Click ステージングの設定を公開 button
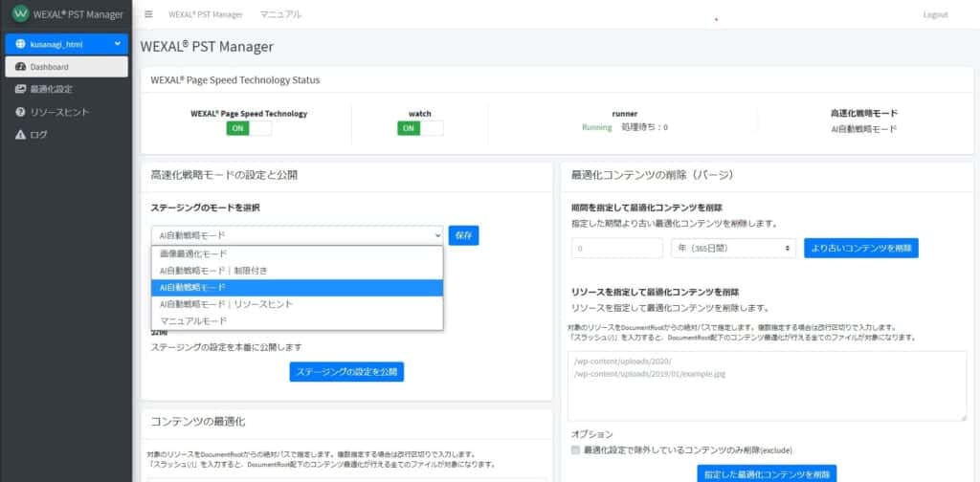The height and width of the screenshot is (482, 980). pyautogui.click(x=346, y=371)
